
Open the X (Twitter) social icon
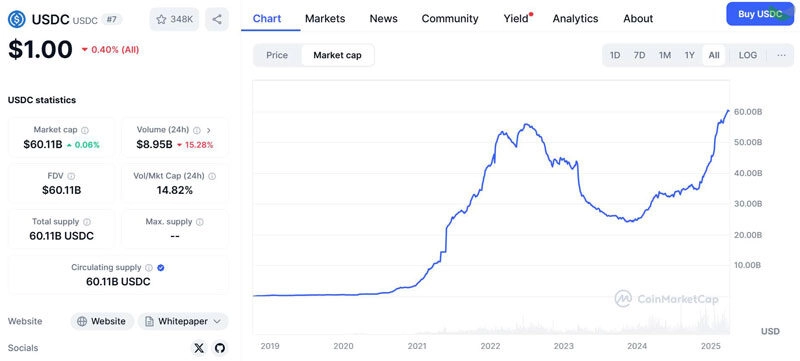pos(199,348)
